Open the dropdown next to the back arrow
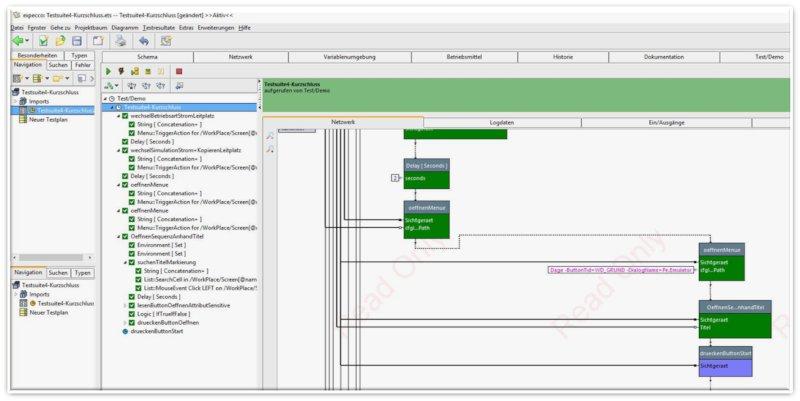Image resolution: width=800 pixels, height=401 pixels. (27, 41)
